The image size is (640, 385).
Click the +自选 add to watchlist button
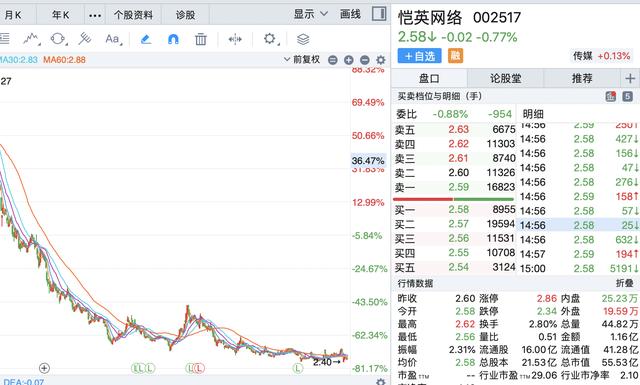[x=419, y=56]
